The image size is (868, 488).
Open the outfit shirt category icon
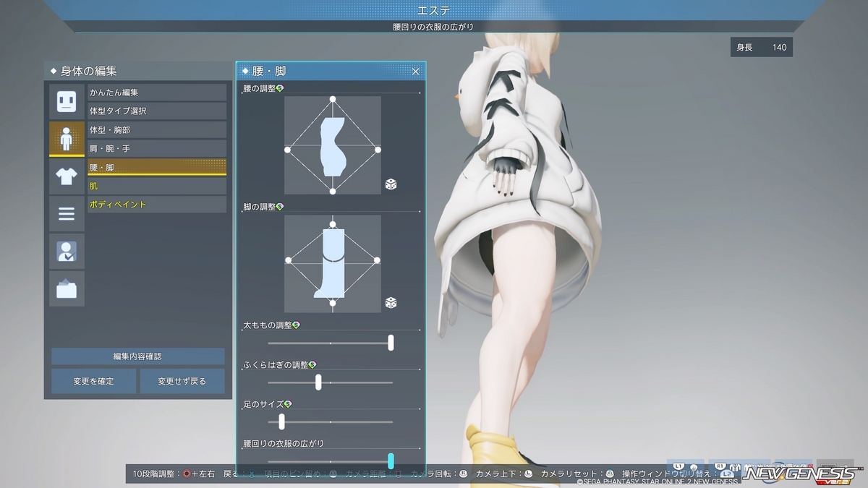click(67, 176)
